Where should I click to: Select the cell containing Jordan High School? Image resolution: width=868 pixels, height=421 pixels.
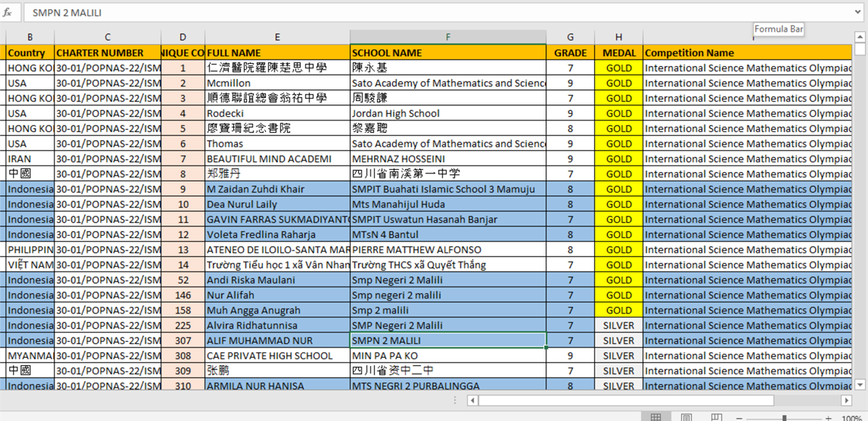447,113
